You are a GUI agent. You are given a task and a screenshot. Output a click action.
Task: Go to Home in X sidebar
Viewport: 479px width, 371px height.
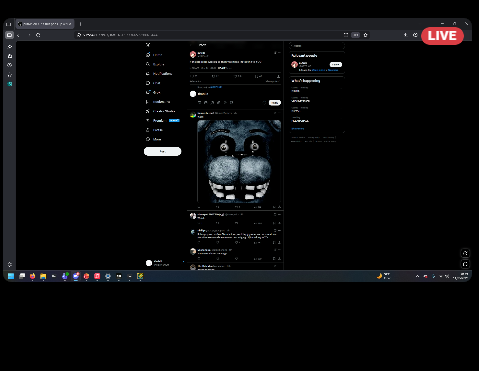coord(154,55)
